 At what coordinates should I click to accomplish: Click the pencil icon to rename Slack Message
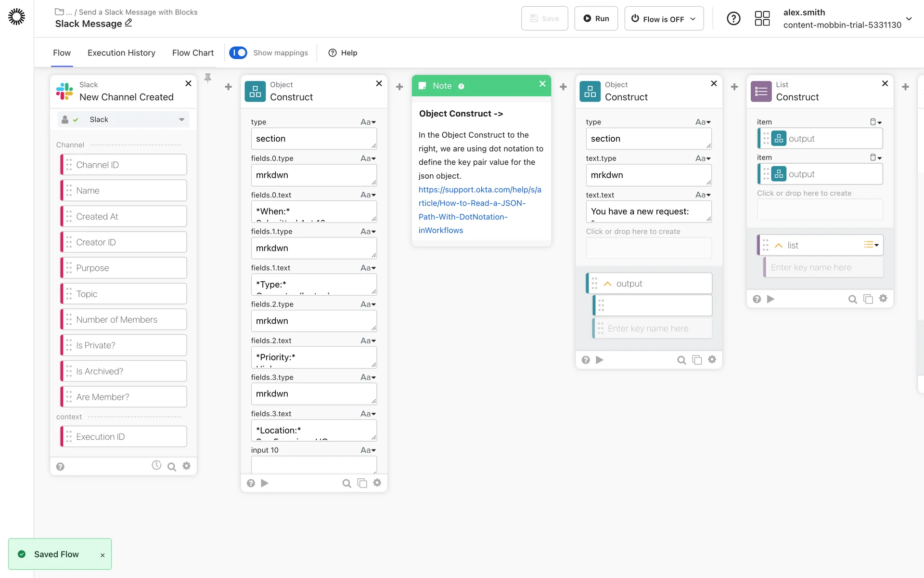[128, 23]
